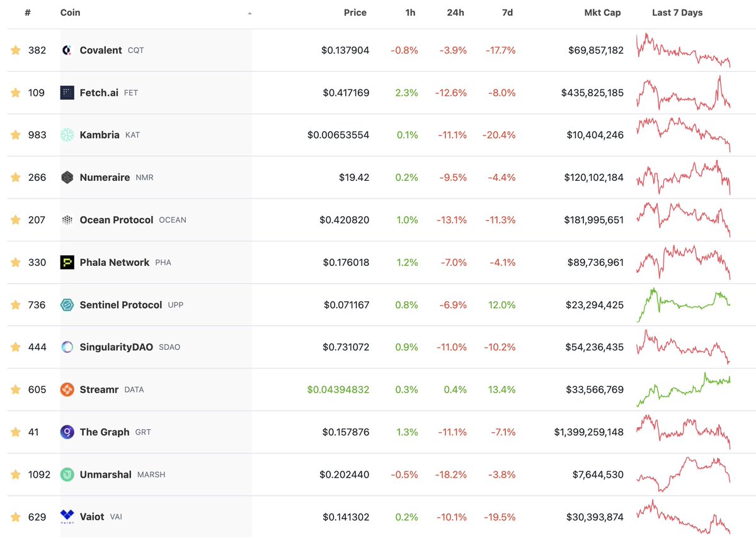Click the Streamr logo icon

tap(67, 389)
